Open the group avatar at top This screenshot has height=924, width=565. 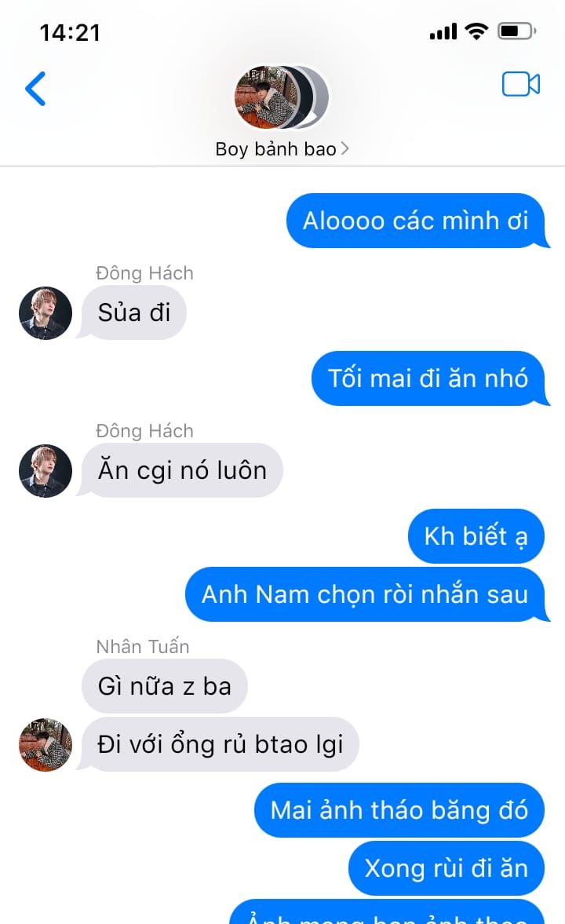[282, 97]
